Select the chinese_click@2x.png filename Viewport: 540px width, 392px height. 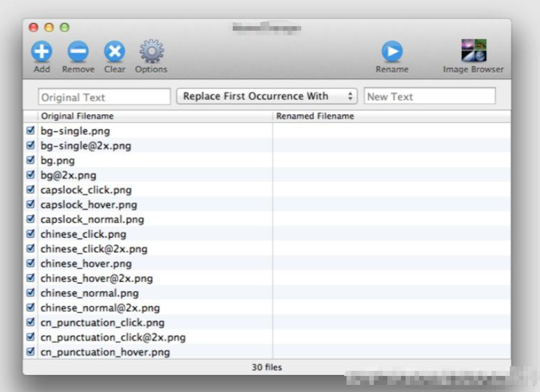94,249
